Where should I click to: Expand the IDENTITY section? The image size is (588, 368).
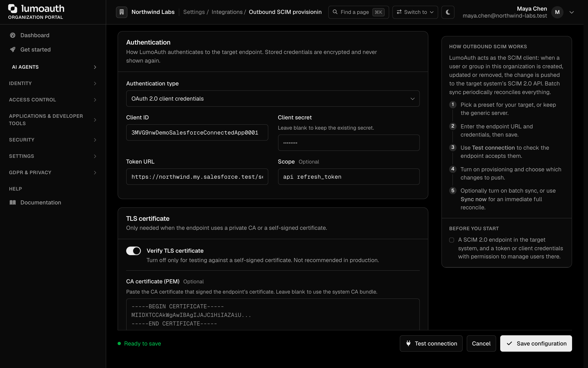coord(53,83)
